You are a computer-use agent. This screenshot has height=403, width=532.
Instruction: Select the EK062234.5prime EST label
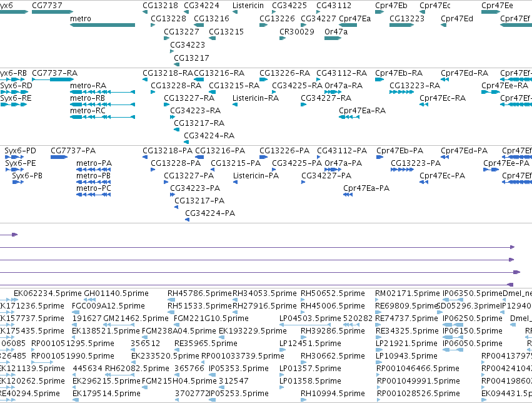click(x=47, y=293)
